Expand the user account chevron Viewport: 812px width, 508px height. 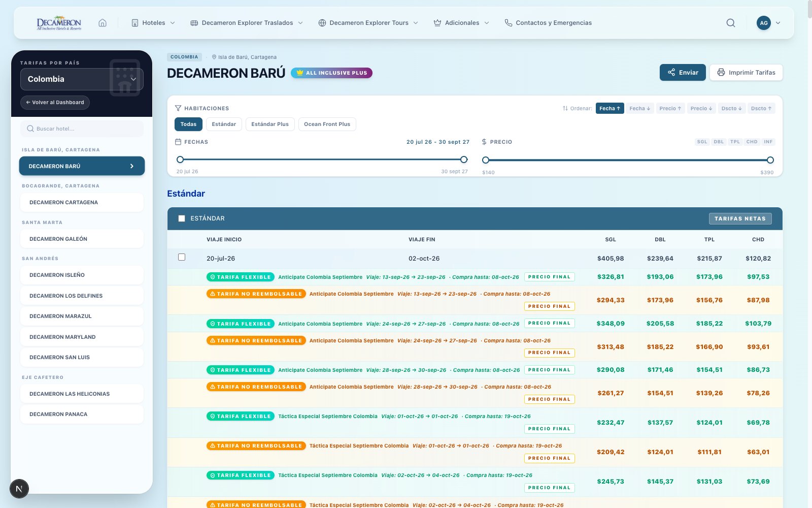point(778,23)
